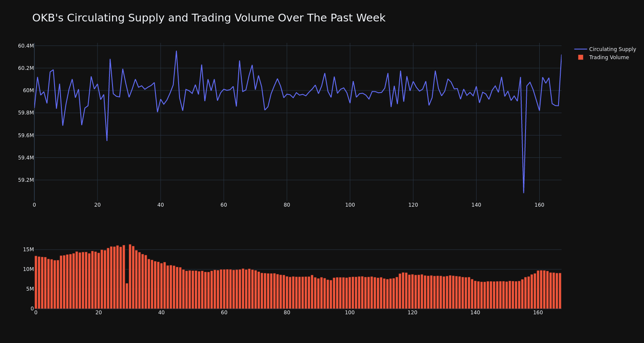Click the tallest volume bar near index 30
This screenshot has height=343, width=644.
(x=130, y=277)
